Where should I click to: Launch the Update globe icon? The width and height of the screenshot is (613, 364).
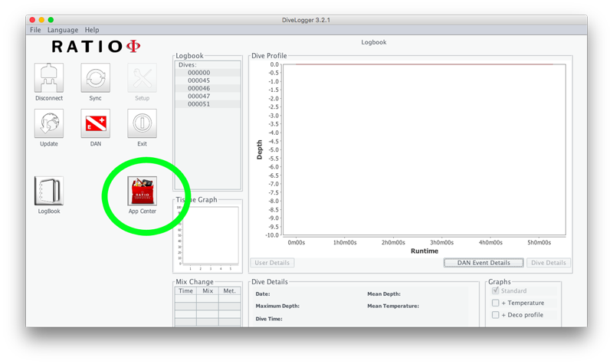click(49, 123)
